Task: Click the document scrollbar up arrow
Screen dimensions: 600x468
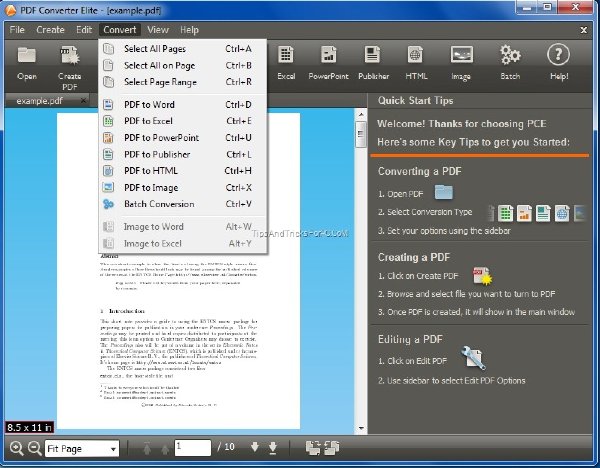Action: click(361, 114)
